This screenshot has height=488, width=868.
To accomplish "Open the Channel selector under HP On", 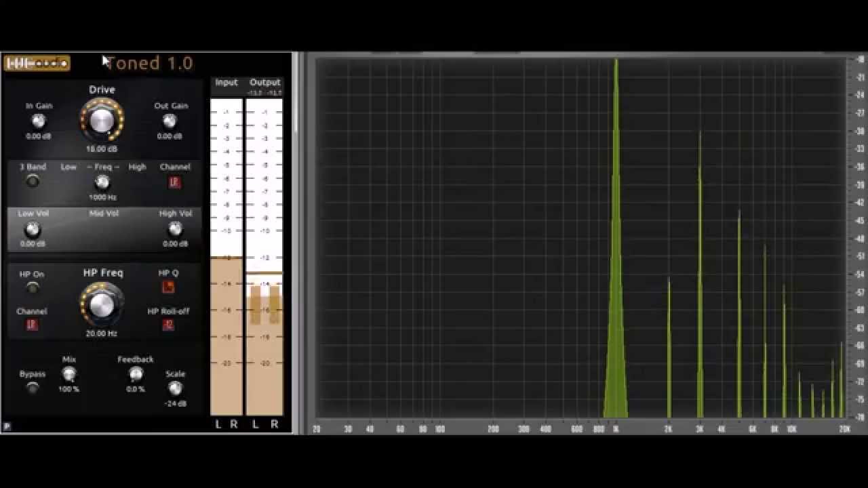I will click(x=31, y=325).
